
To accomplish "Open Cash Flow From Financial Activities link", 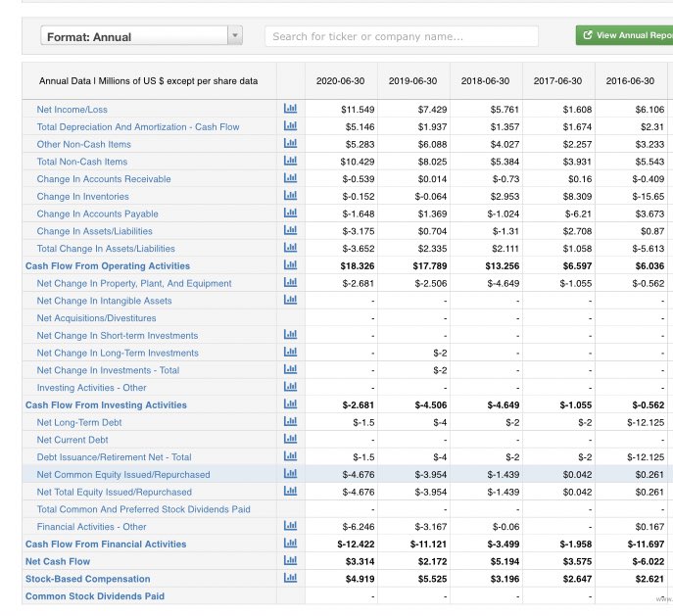I will [x=106, y=544].
